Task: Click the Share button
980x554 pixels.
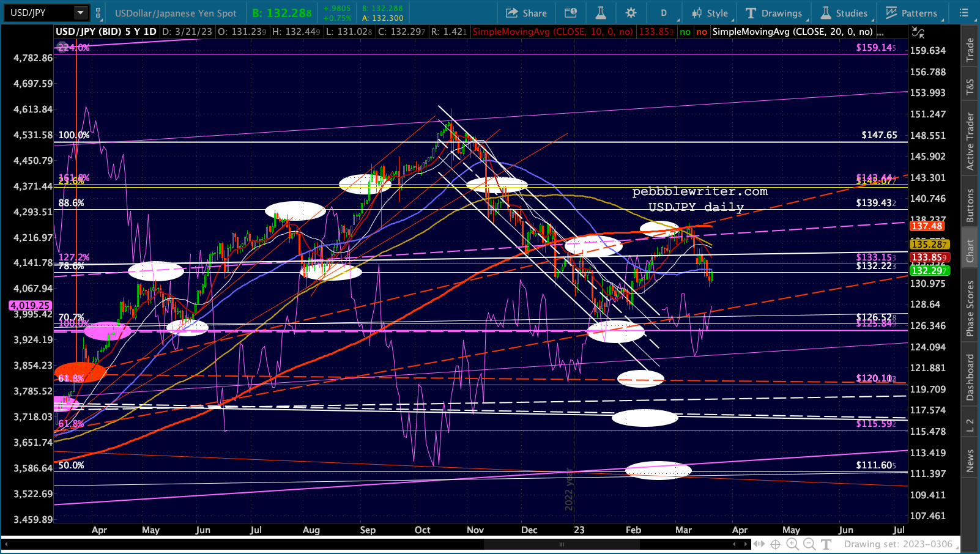Action: point(526,13)
